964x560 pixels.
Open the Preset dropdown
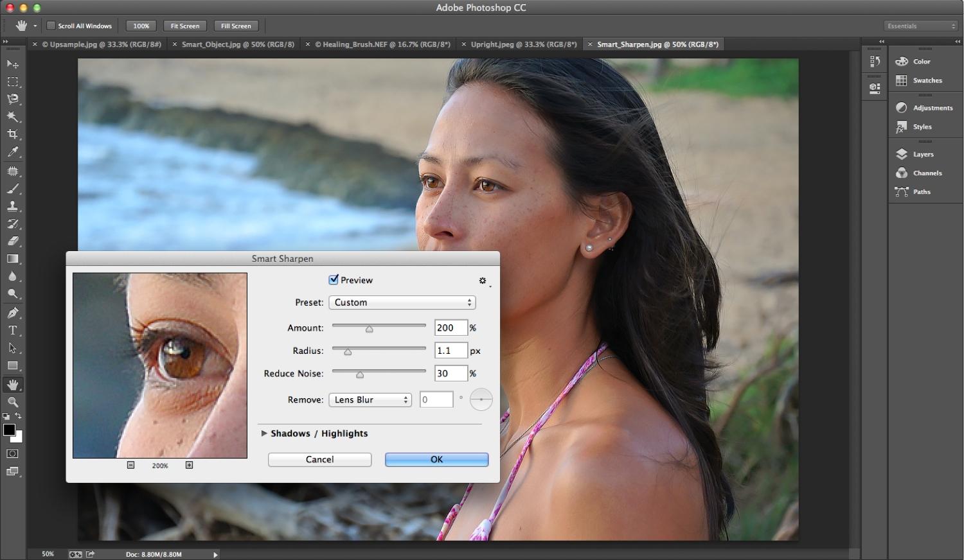[402, 302]
